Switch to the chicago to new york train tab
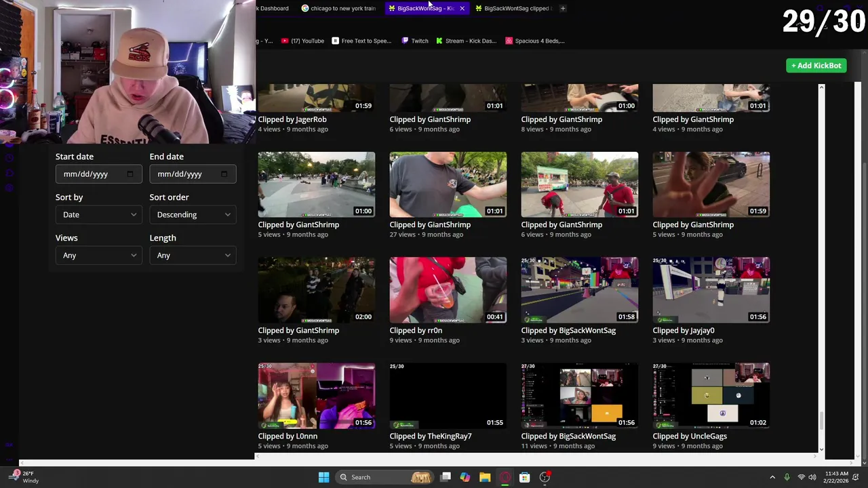The image size is (868, 488). (x=338, y=8)
